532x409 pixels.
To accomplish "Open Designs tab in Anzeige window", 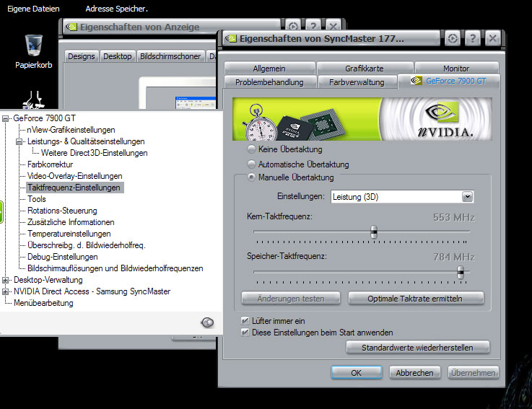I will tap(82, 56).
